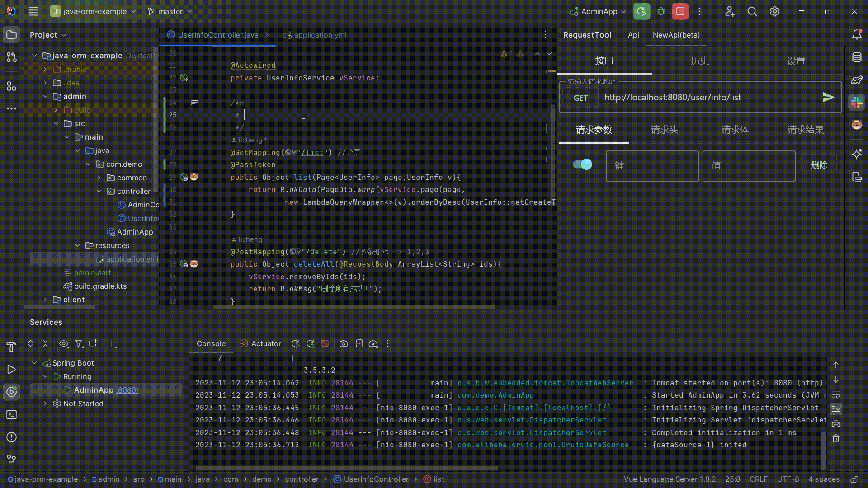The width and height of the screenshot is (868, 488).
Task: Open the Database tool window icon
Action: pos(857,57)
